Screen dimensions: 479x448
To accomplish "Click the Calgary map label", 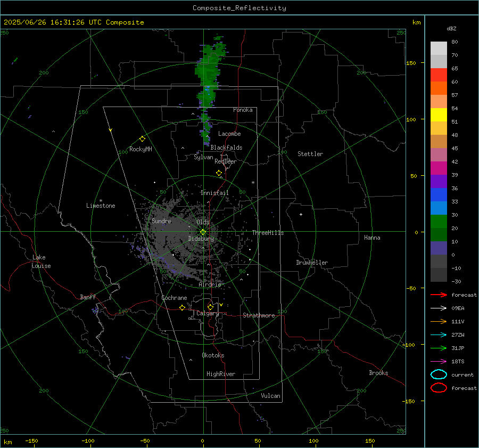I will (x=208, y=313).
